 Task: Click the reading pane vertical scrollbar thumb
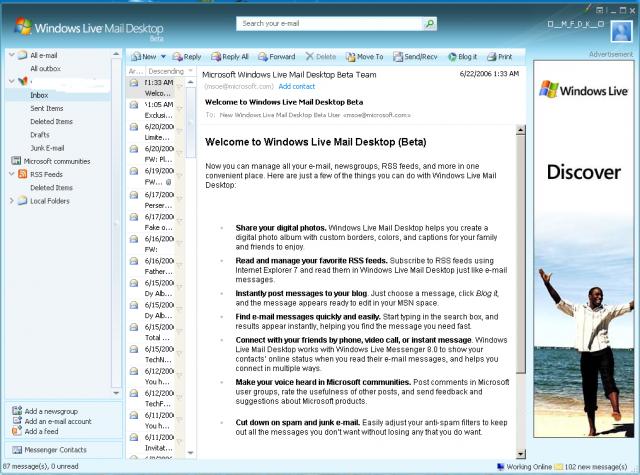pos(520,254)
